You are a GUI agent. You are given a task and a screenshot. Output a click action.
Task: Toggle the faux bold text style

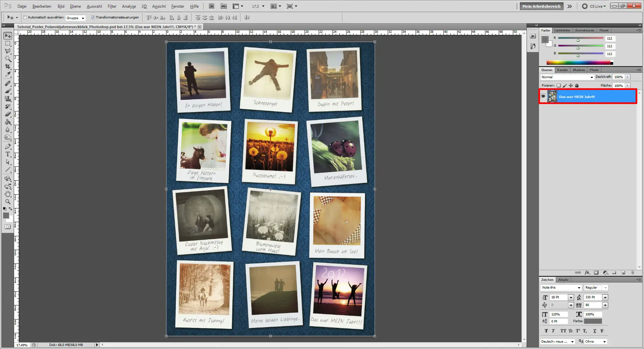click(546, 331)
